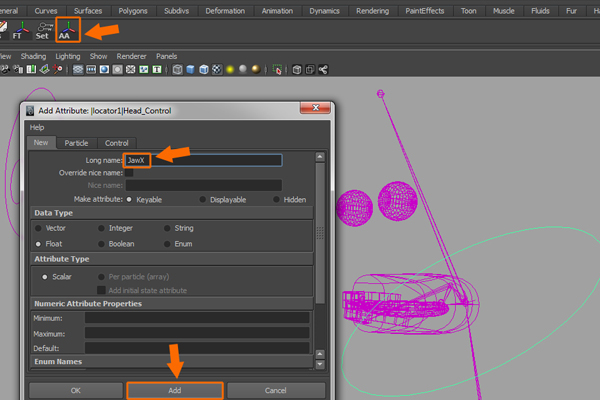The width and height of the screenshot is (600, 400).
Task: Select the Keyable radio button
Action: 129,199
